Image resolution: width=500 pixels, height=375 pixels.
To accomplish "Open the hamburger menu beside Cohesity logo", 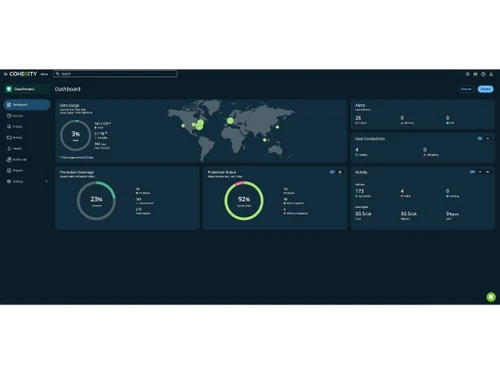I will 5,74.
